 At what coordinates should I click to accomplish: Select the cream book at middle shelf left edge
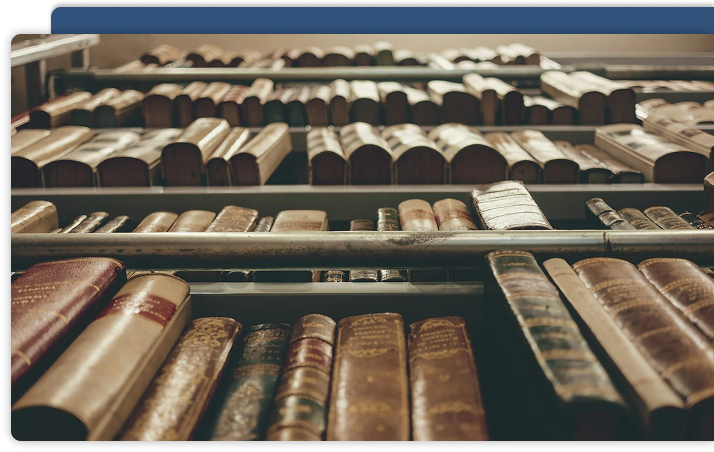(33, 217)
